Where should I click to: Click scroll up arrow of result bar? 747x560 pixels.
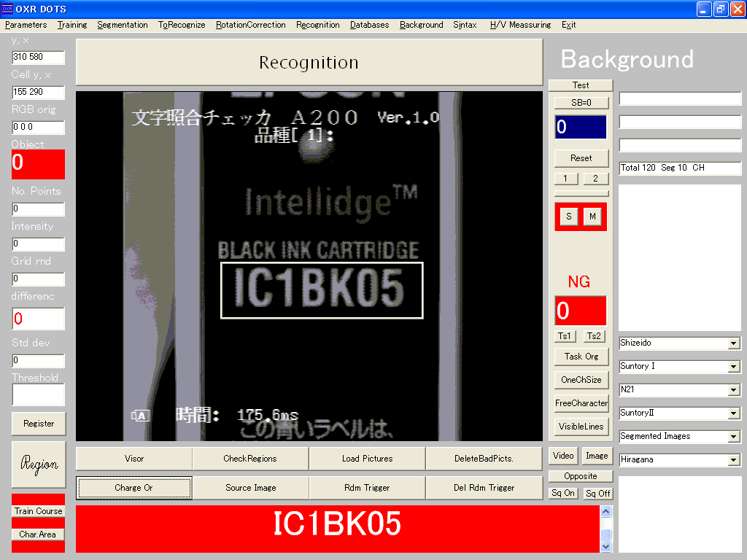click(x=606, y=511)
